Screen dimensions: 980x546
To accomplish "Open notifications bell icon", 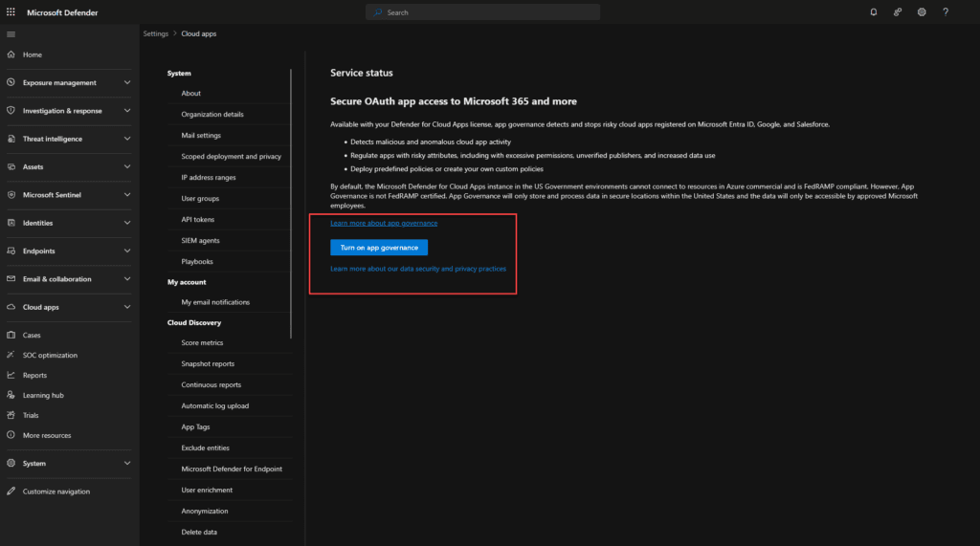I will [873, 11].
